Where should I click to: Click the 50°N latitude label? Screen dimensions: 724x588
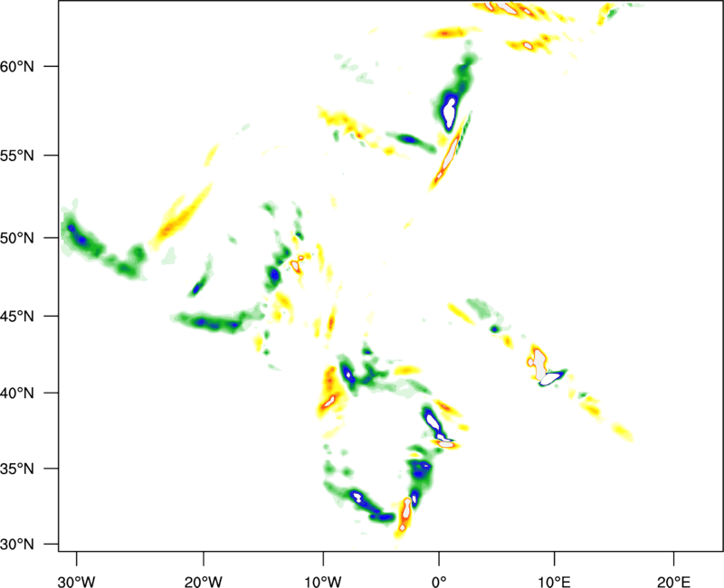point(17,238)
